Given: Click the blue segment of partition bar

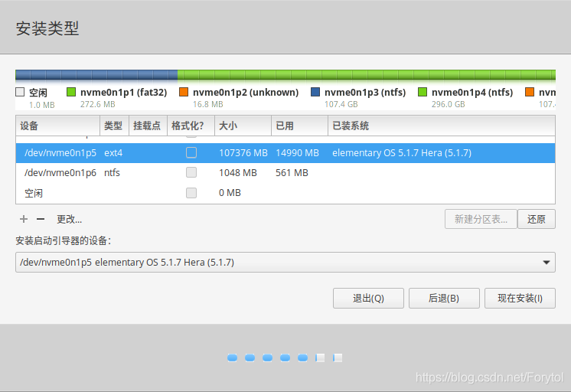Looking at the screenshot, I should 96,75.
